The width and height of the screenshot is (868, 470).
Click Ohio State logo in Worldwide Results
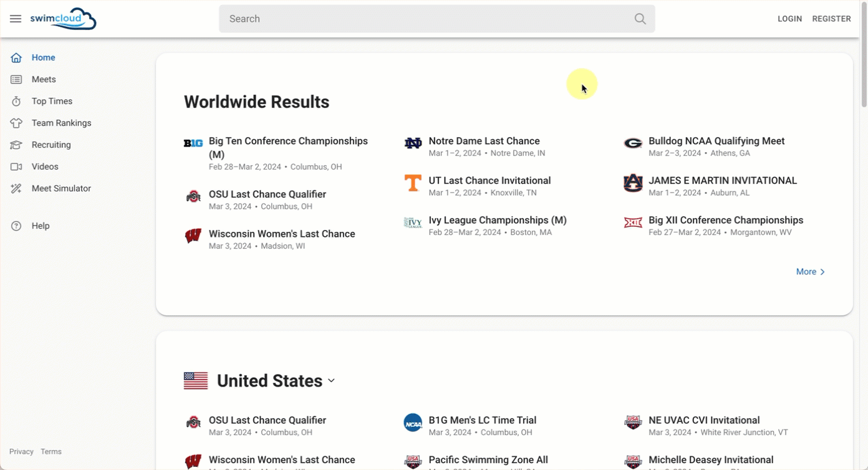pos(193,196)
